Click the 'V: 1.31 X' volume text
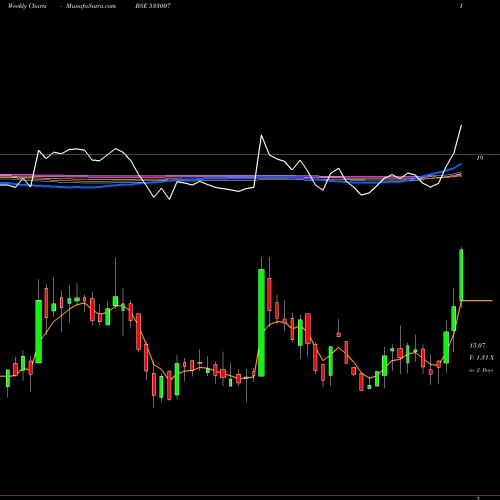Image resolution: width=500 pixels, height=500 pixels. pyautogui.click(x=481, y=358)
